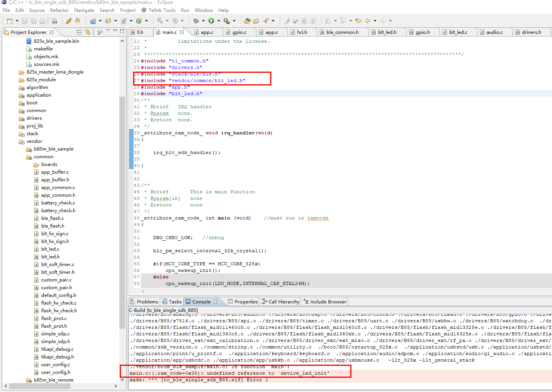
Task: Select blt_led.h in Project Explorer
Action: pos(50,257)
